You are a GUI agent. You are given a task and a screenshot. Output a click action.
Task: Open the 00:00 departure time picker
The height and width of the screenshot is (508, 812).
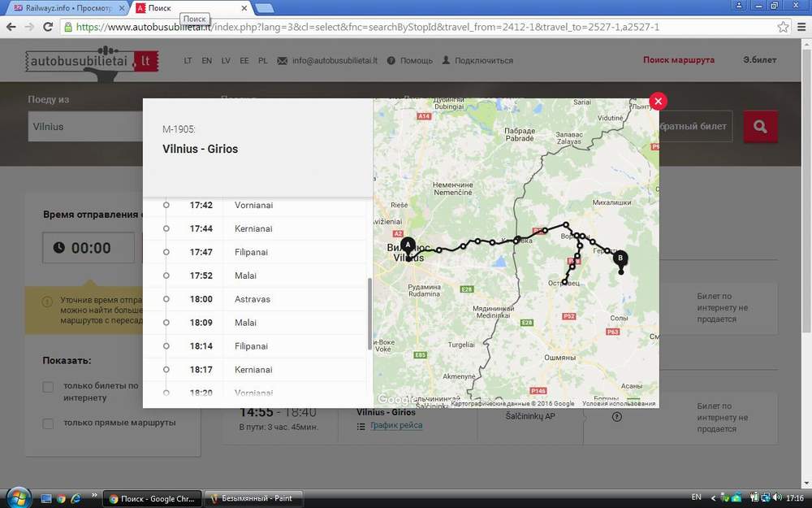click(89, 248)
